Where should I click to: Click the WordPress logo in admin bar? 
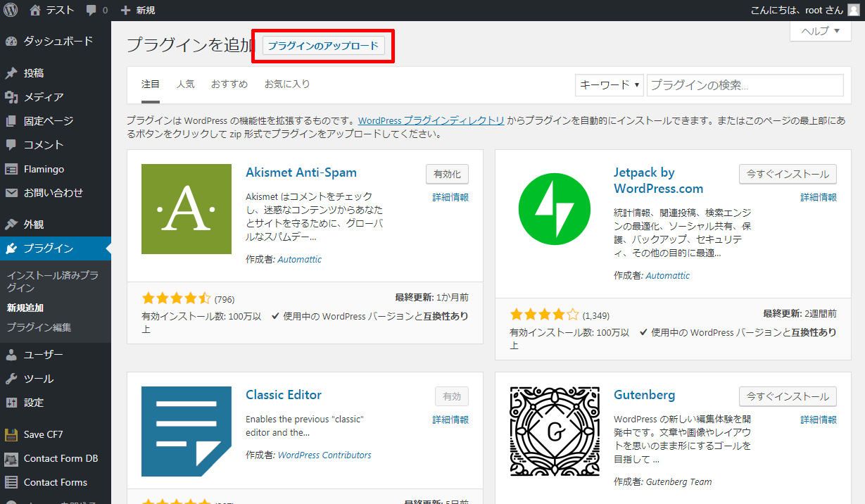click(11, 10)
